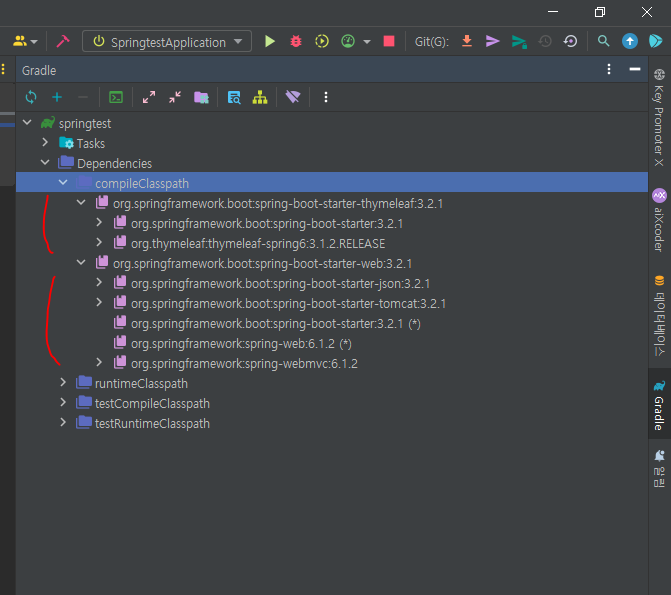671x595 pixels.
Task: Click the Gradle side tab
Action: (659, 405)
